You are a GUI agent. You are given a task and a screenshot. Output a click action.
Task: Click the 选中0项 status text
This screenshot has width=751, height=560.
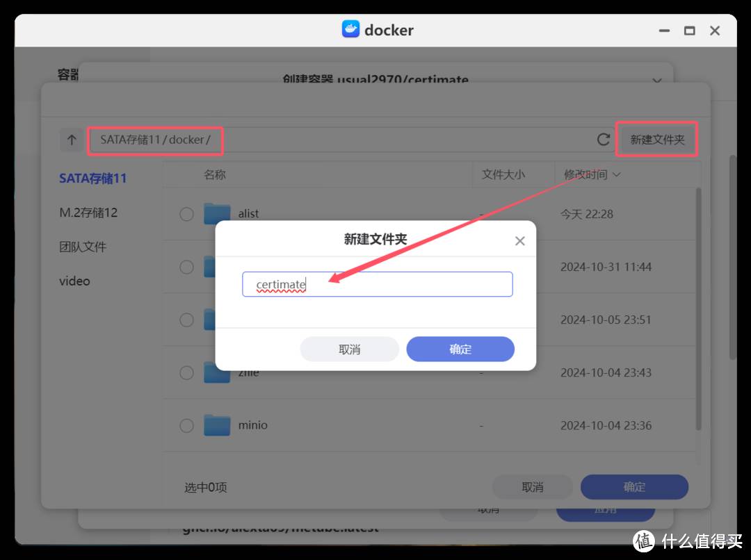[205, 487]
